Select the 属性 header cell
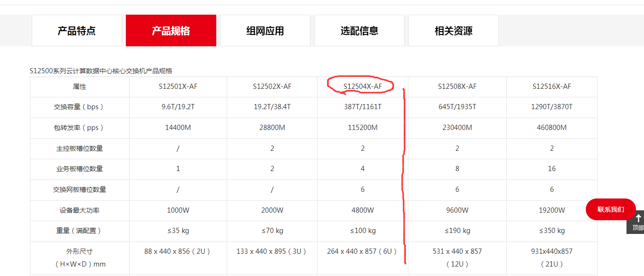 79,86
